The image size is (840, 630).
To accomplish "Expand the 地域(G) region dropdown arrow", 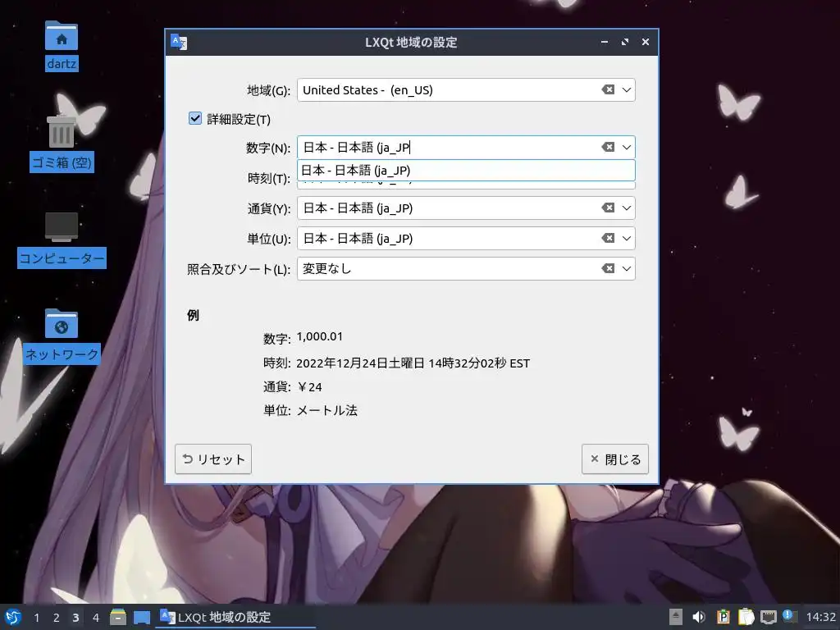I will point(626,89).
